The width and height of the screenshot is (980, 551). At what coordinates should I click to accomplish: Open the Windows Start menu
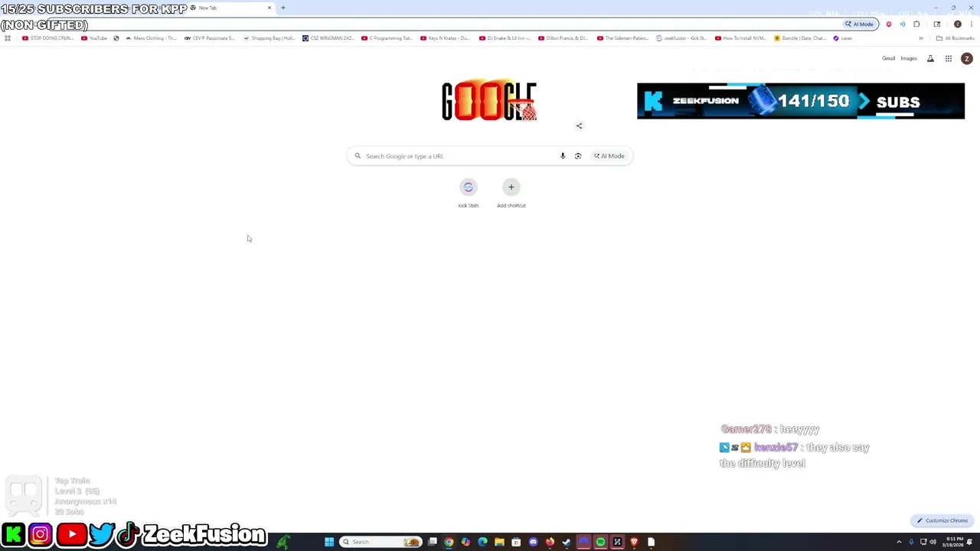coord(329,542)
